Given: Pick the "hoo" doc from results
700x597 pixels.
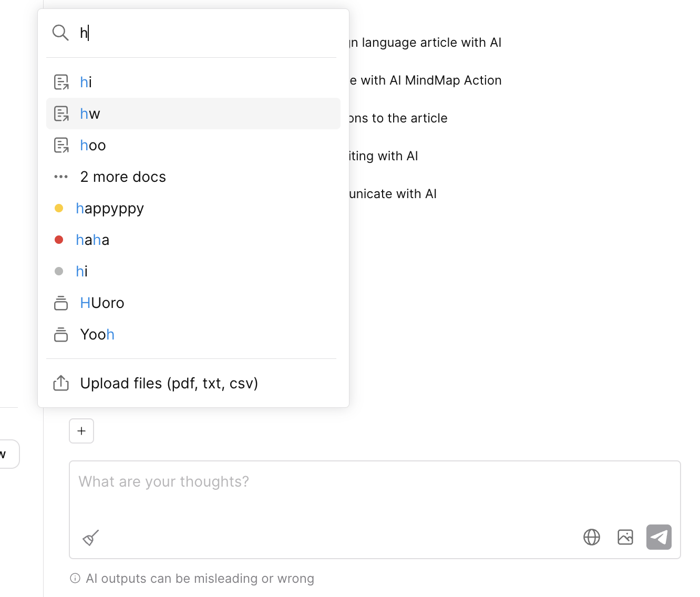Looking at the screenshot, I should coord(93,145).
